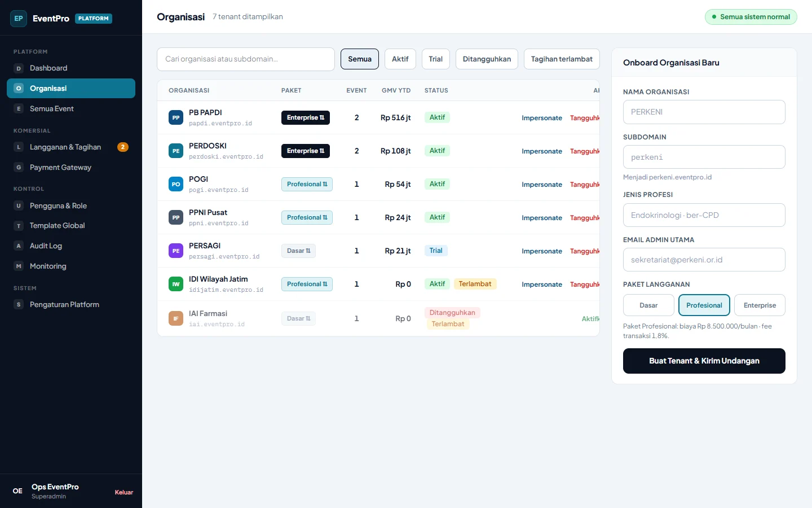
Task: Click the PERSAGI organization avatar
Action: click(x=176, y=251)
